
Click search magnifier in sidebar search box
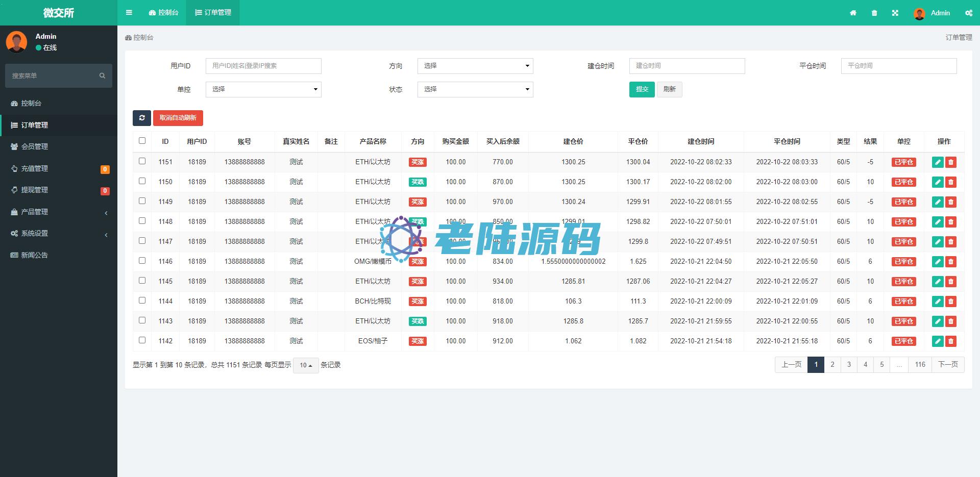tap(102, 76)
